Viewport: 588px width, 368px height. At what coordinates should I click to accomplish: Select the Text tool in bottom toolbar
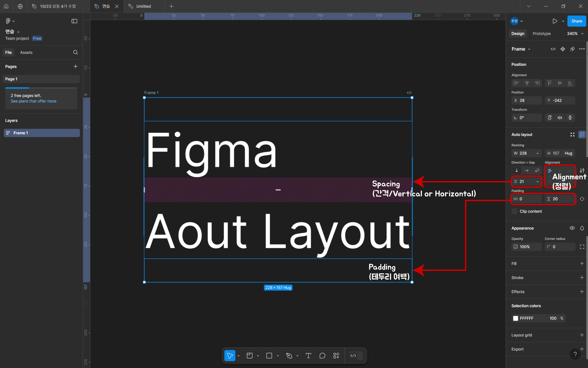click(x=308, y=356)
